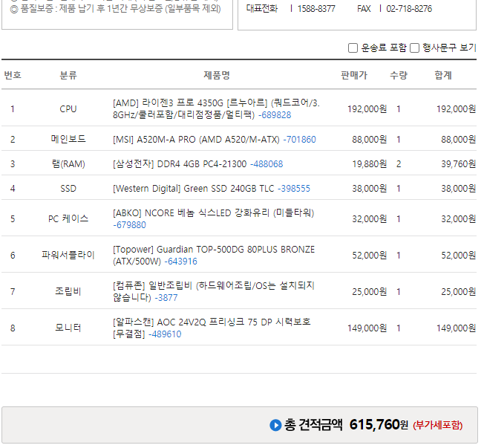Open product link -398555 for WD SSD
The width and height of the screenshot is (484, 448).
[x=294, y=189]
